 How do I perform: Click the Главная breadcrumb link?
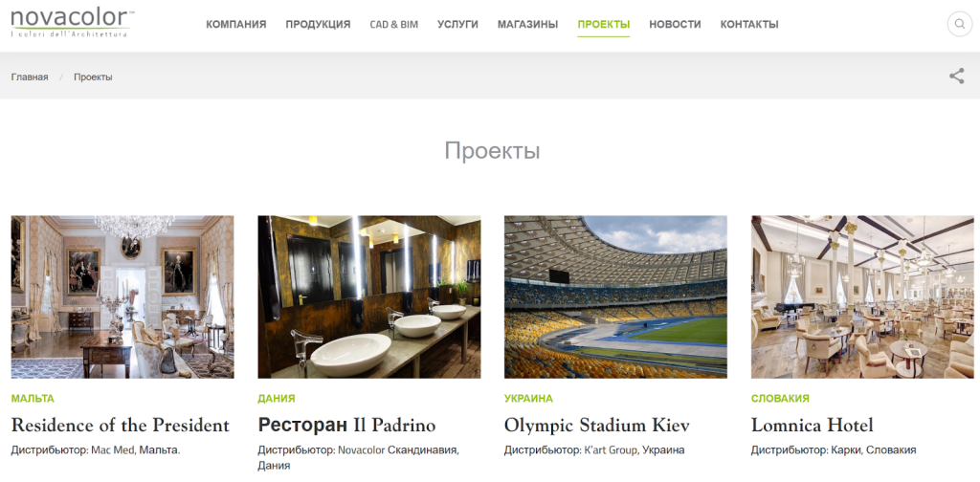30,77
